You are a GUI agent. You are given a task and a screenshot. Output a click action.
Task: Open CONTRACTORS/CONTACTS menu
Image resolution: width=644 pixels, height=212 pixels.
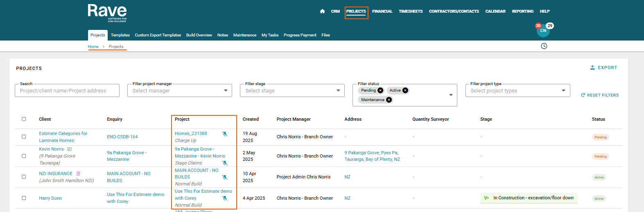(454, 11)
